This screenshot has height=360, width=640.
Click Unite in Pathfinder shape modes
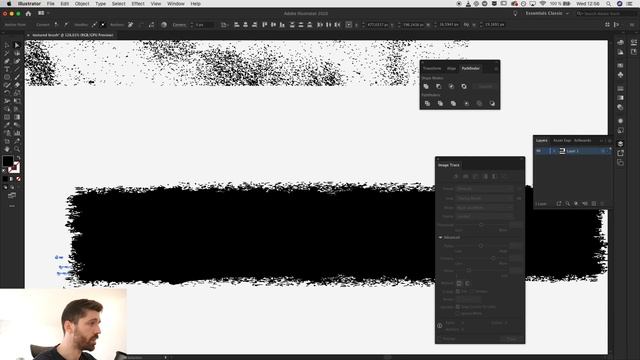[x=426, y=87]
